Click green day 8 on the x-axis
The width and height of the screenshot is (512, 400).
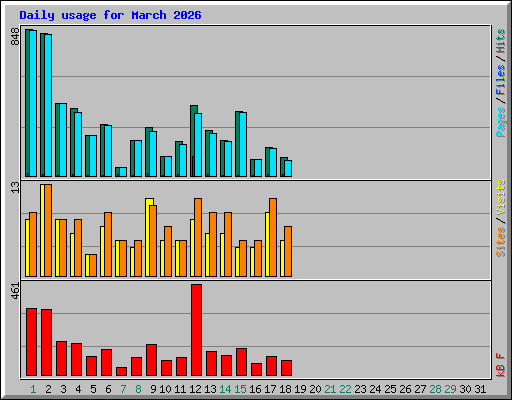[138, 389]
